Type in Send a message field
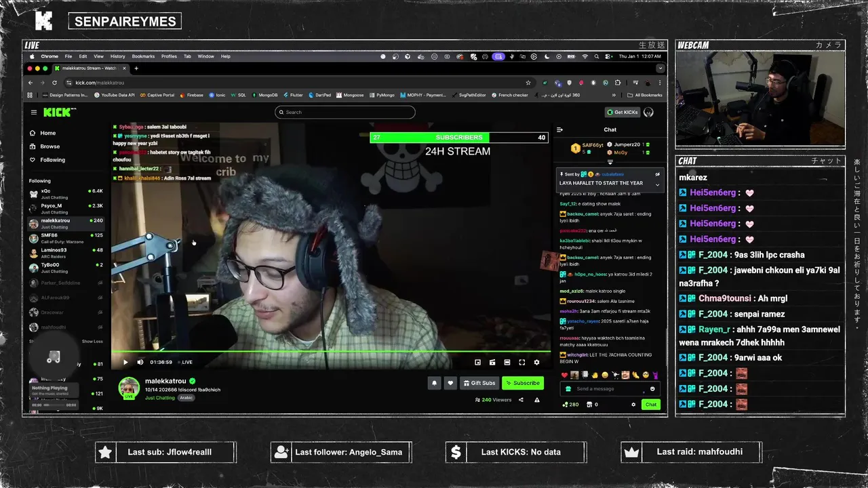The width and height of the screenshot is (868, 488). pos(610,388)
